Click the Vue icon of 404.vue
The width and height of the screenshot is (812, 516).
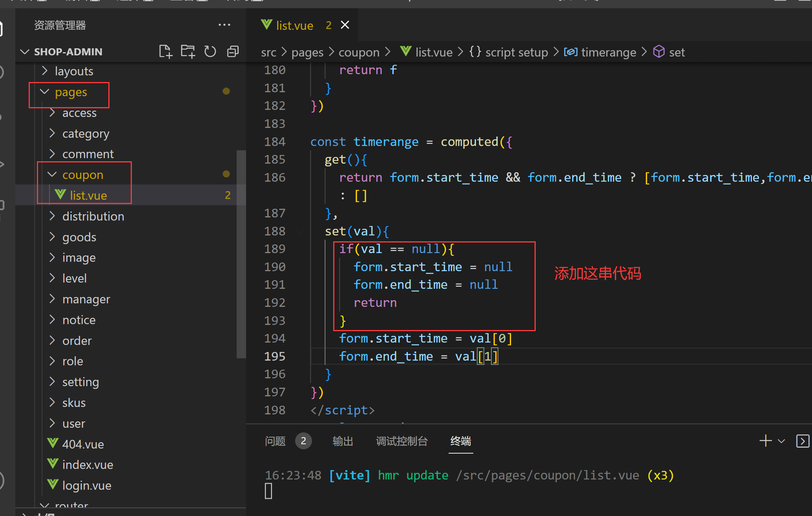click(53, 443)
